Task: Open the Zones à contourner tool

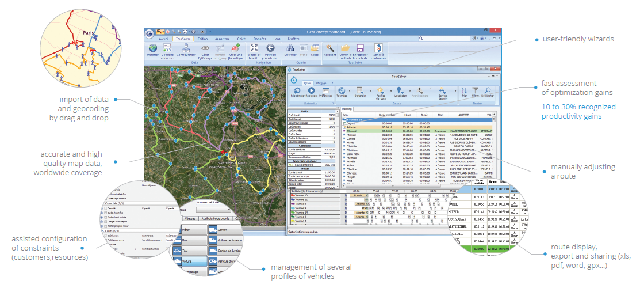Action: pos(378,50)
